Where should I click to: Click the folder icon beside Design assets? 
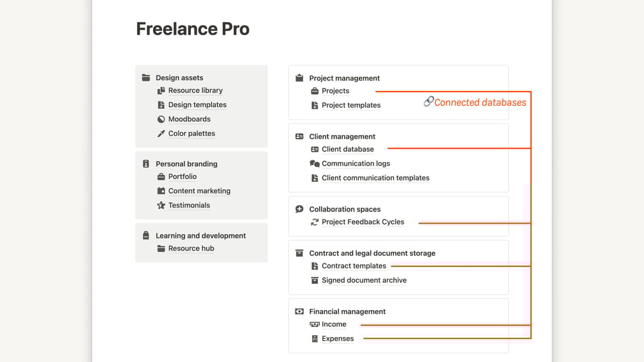pos(146,78)
